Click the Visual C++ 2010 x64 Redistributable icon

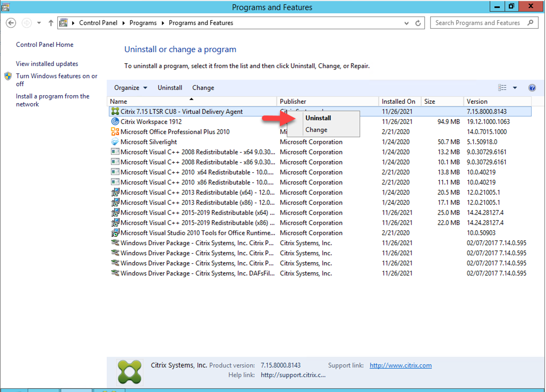point(115,172)
